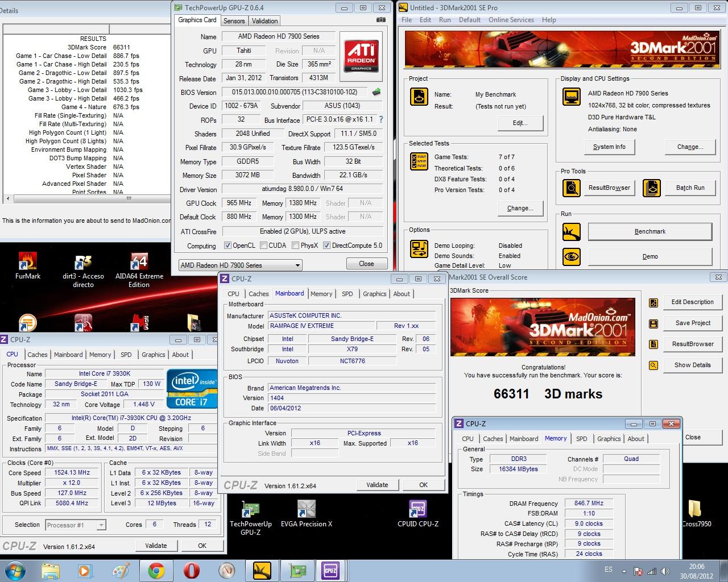728x582 pixels.
Task: Click the Save Project floppy icon
Action: [653, 323]
